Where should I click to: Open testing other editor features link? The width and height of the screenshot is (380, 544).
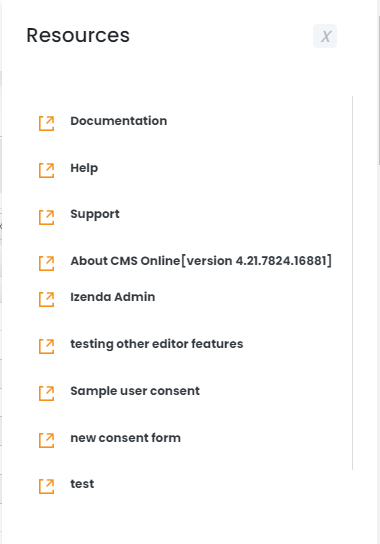click(x=157, y=344)
